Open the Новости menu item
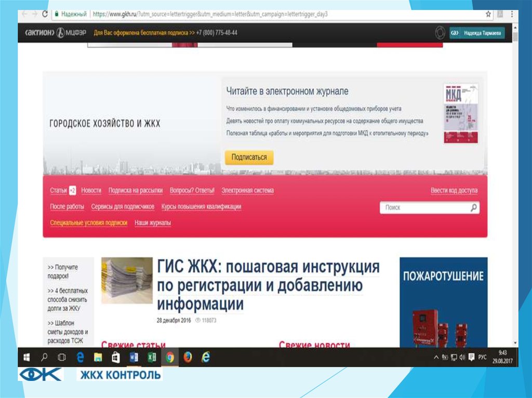 click(91, 190)
